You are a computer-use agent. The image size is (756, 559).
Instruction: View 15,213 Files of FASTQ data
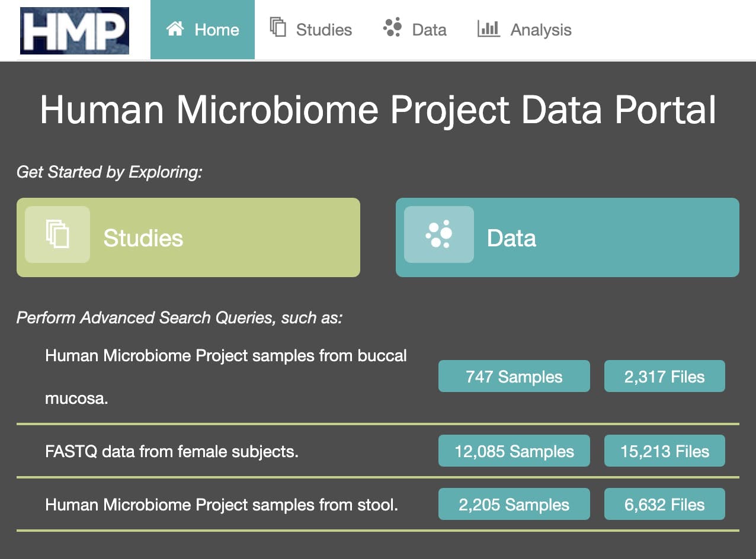point(665,451)
